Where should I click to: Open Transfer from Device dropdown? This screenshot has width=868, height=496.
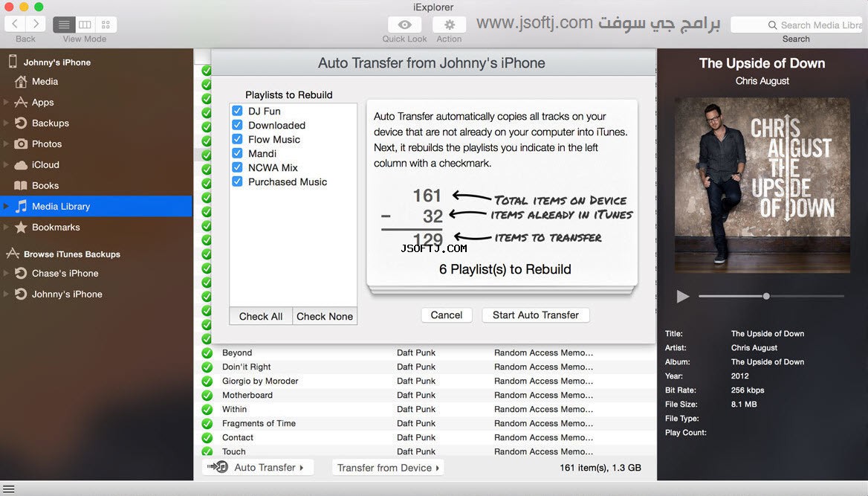pos(388,468)
